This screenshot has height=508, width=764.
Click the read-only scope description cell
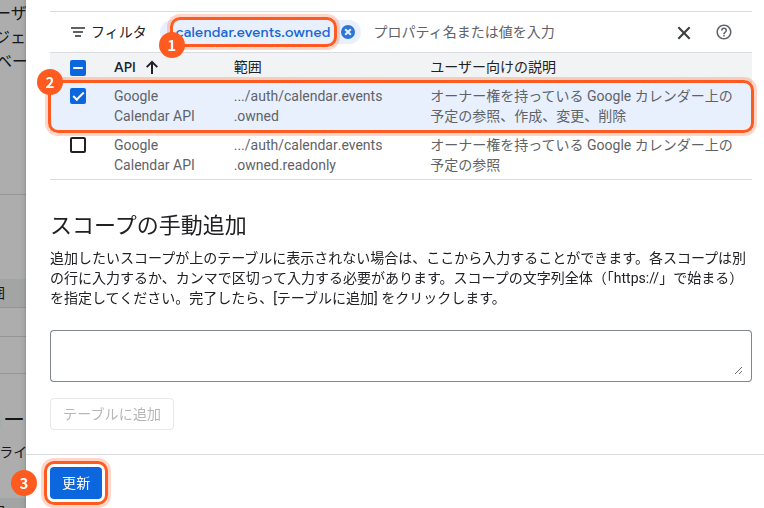581,155
